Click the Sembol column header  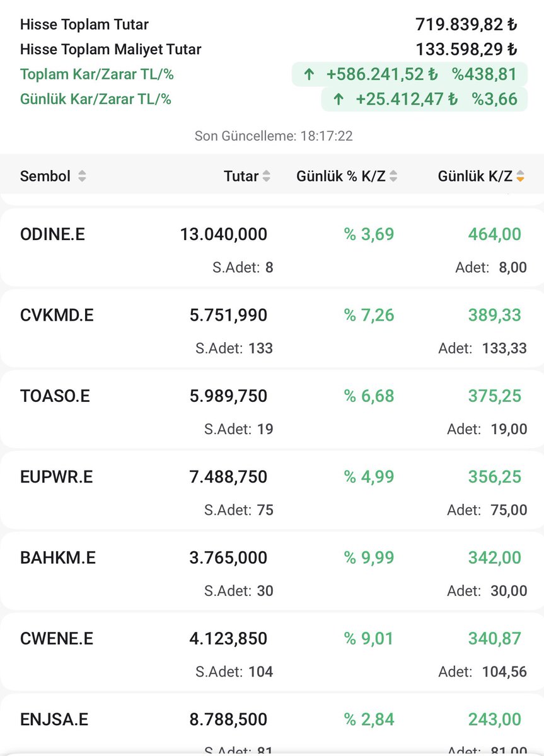pyautogui.click(x=45, y=176)
